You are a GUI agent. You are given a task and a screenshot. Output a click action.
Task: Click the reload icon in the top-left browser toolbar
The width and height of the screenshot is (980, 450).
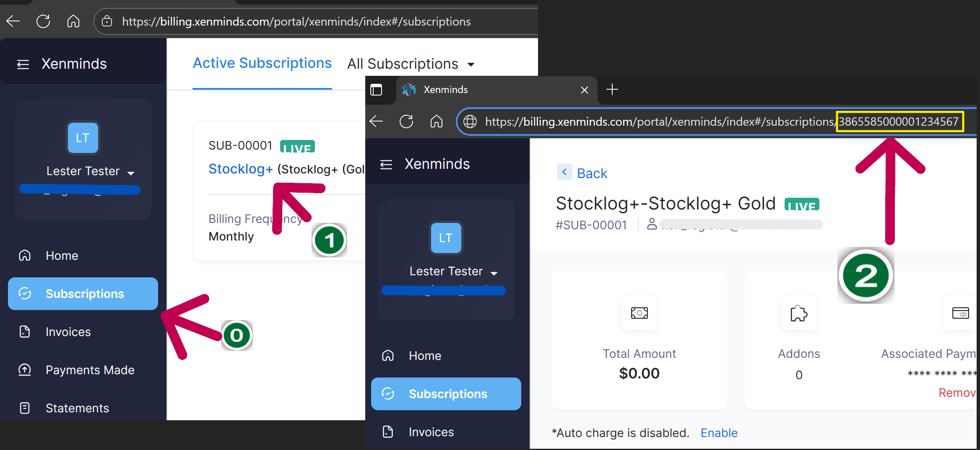coord(43,21)
